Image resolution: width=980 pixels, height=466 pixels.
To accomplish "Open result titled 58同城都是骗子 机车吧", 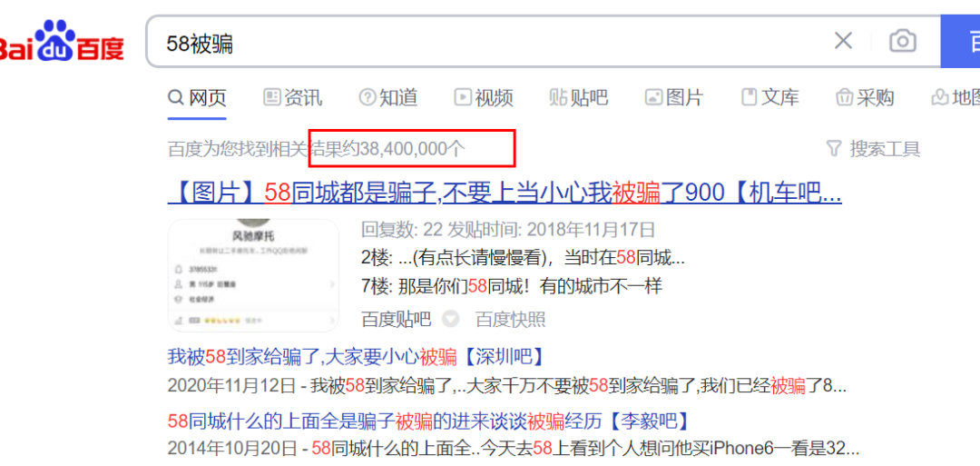I will point(505,193).
